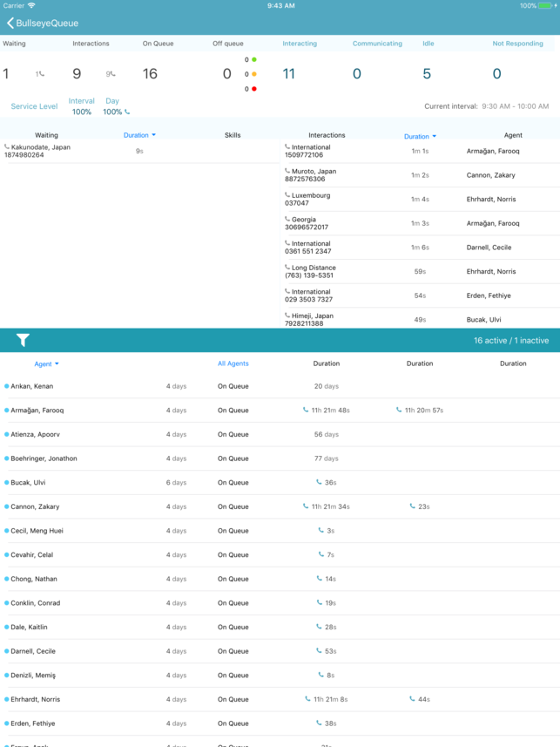Select agent Atienza, Apoorv

point(35,434)
